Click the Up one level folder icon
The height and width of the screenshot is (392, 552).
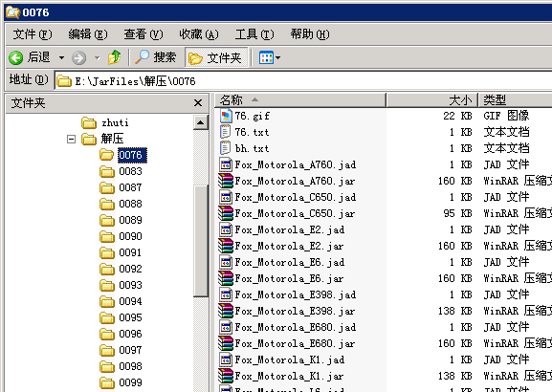115,57
